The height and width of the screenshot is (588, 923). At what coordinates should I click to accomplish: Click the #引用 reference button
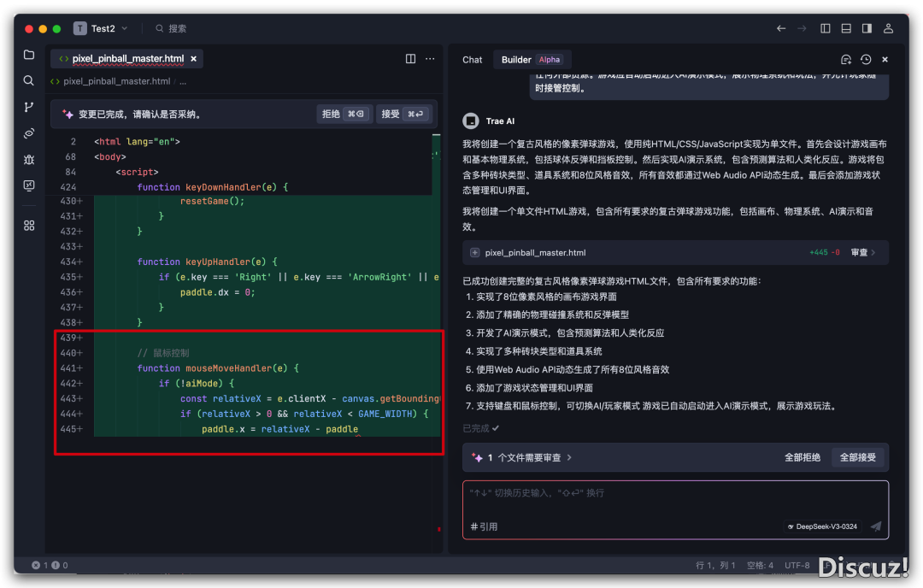tap(484, 526)
